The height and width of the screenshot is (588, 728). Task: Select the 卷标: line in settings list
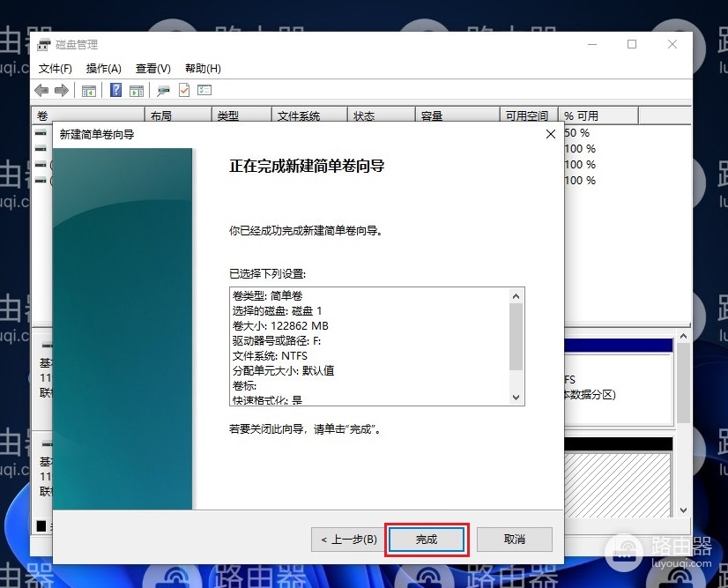tap(245, 385)
